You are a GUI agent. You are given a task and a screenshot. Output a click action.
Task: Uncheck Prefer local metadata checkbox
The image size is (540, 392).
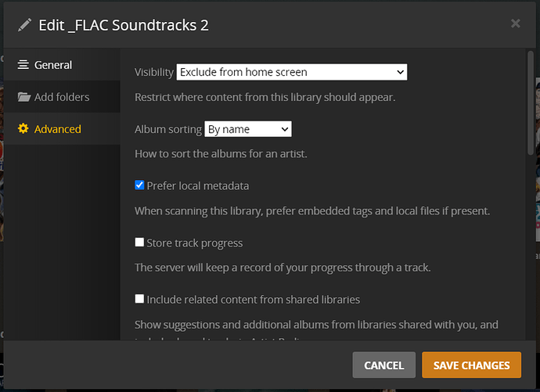[x=139, y=185]
